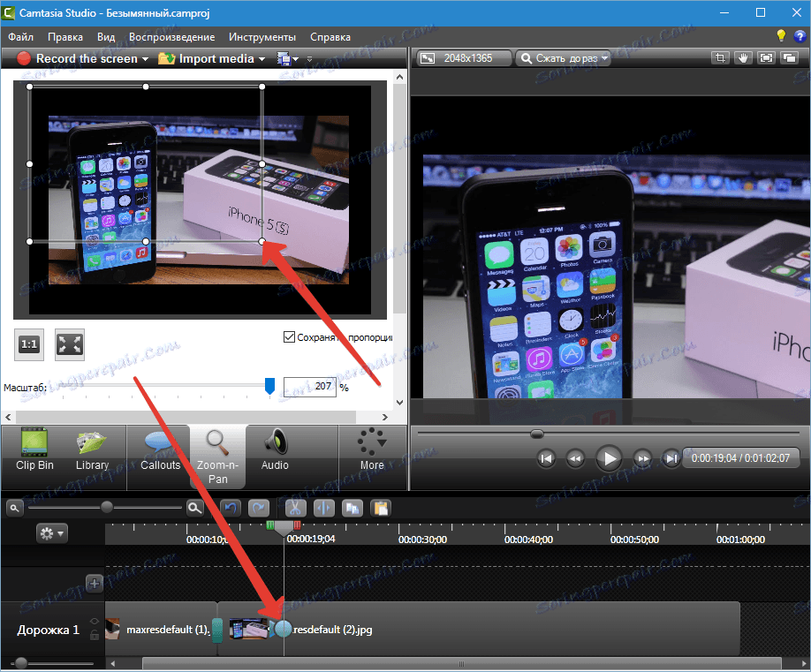Zoom in the timeline magnifier
The height and width of the screenshot is (672, 811).
195,508
